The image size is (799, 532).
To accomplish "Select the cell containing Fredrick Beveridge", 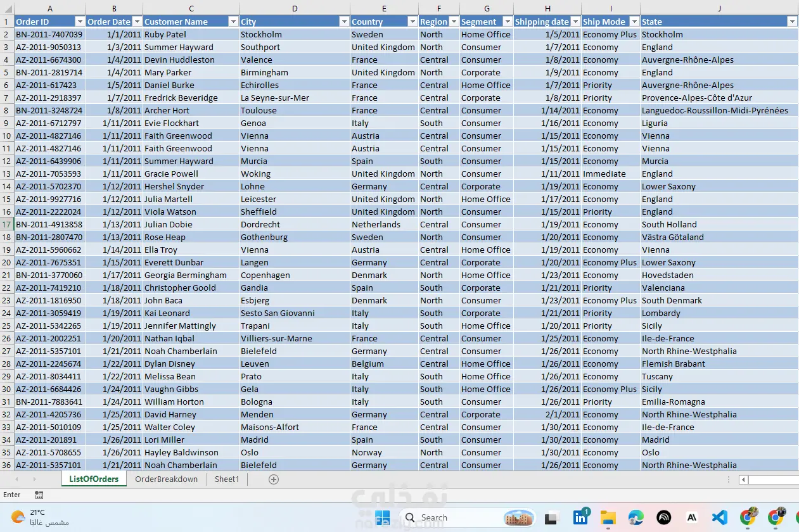I will click(191, 98).
